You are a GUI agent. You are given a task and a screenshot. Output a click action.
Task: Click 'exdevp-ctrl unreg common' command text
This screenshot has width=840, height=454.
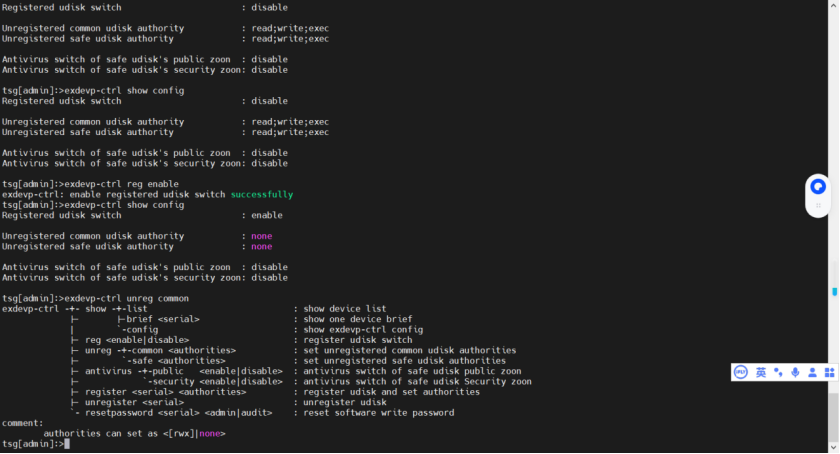coord(126,298)
